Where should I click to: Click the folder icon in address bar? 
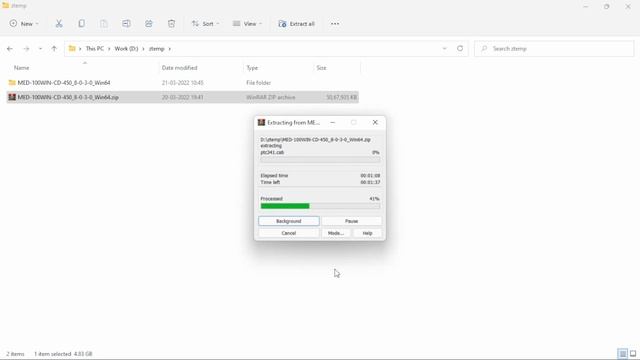(x=72, y=49)
